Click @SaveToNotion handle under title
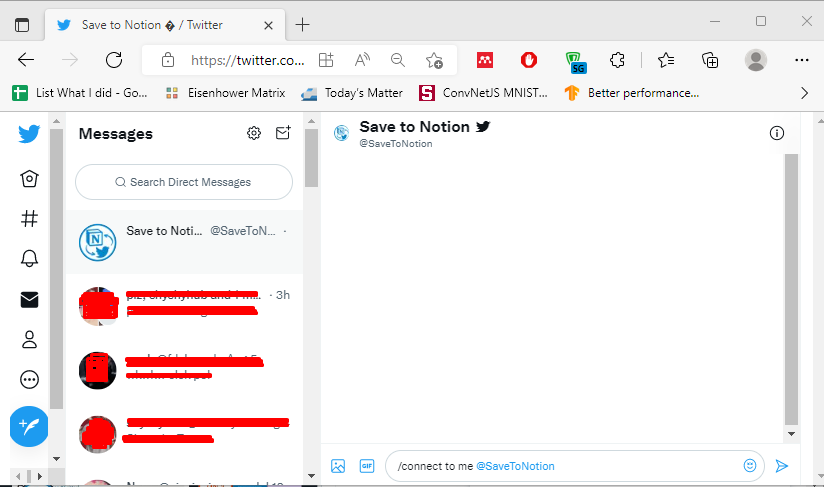Screen dimensions: 824x487 click(396, 143)
